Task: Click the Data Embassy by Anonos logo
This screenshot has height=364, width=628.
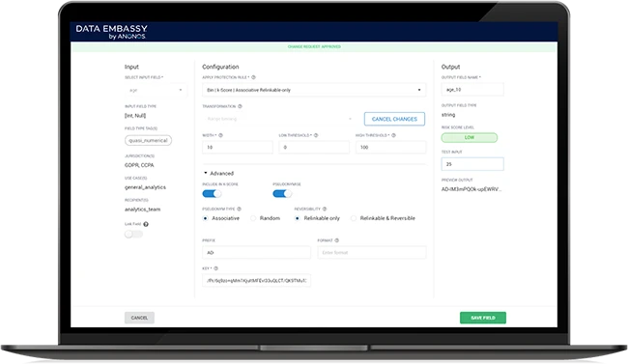Action: [111, 32]
